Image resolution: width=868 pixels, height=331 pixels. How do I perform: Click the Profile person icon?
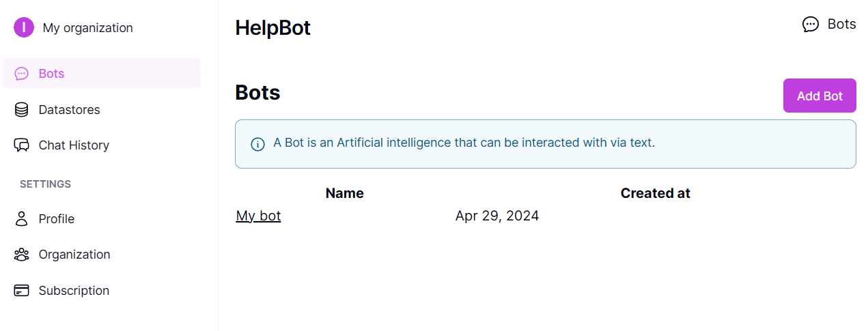pos(22,219)
